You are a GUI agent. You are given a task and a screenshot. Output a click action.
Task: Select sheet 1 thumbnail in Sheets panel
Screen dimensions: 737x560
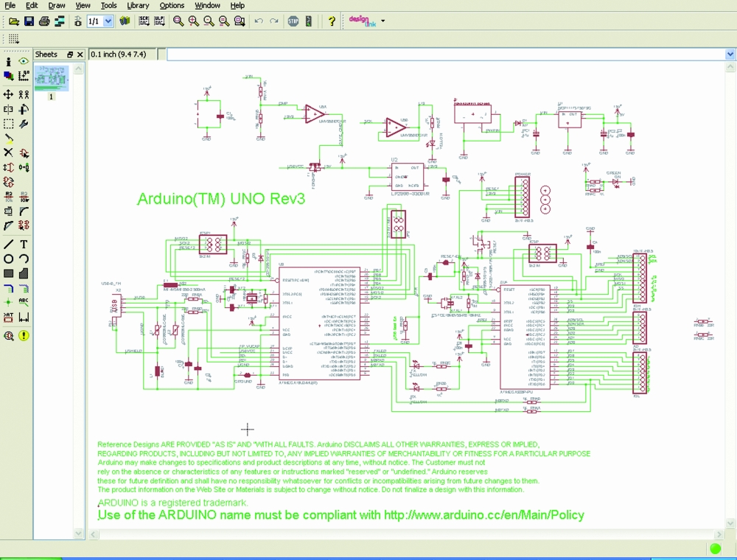point(52,79)
